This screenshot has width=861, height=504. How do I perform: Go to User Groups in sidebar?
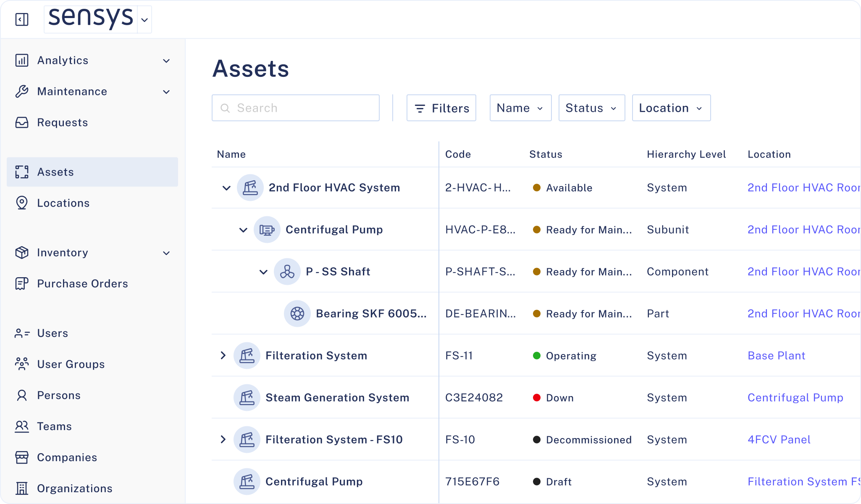(x=71, y=364)
